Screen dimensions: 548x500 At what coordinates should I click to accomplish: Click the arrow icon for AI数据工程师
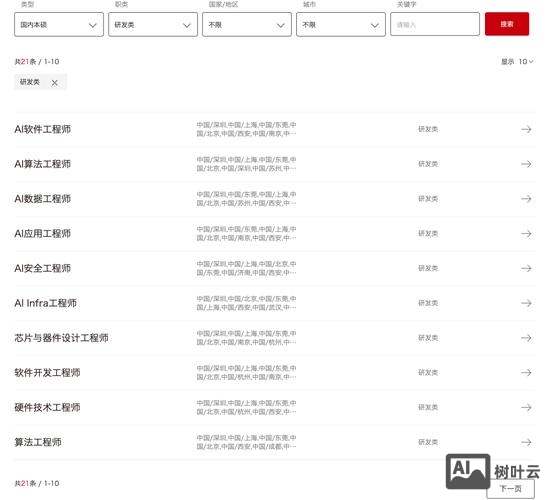(x=526, y=199)
